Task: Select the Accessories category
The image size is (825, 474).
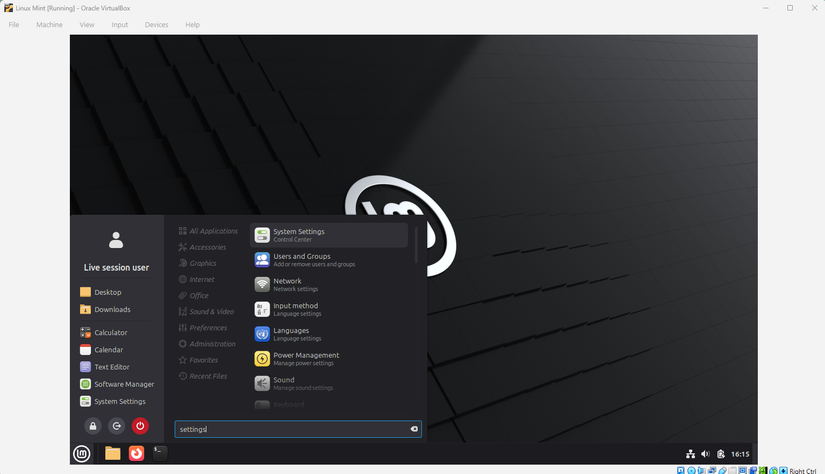Action: pos(203,247)
